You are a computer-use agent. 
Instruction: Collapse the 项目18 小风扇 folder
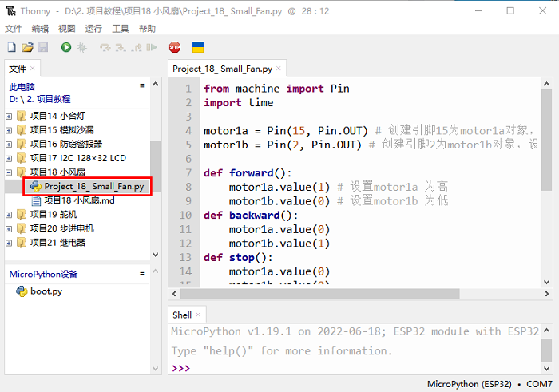tap(9, 172)
